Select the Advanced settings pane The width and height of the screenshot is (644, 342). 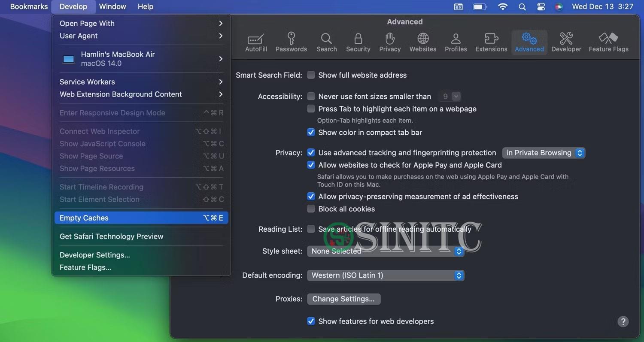click(x=529, y=42)
